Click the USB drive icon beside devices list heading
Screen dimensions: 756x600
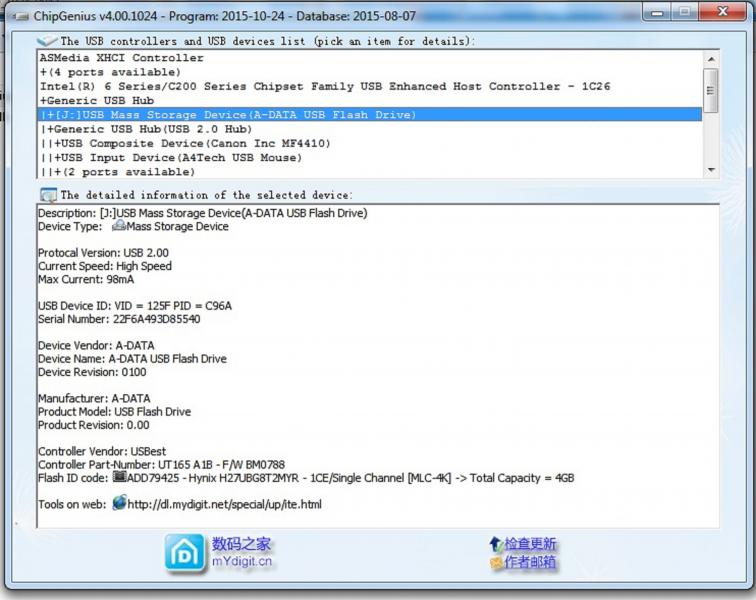pyautogui.click(x=47, y=41)
